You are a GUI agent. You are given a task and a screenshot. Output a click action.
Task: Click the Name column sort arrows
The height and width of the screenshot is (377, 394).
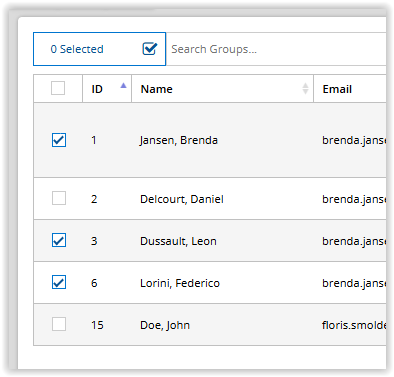click(x=305, y=89)
